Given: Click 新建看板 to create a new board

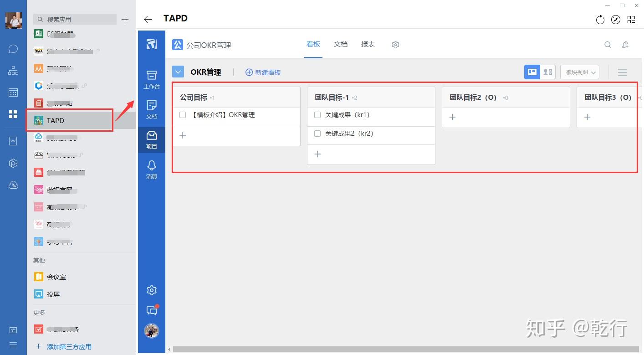Looking at the screenshot, I should [x=263, y=72].
